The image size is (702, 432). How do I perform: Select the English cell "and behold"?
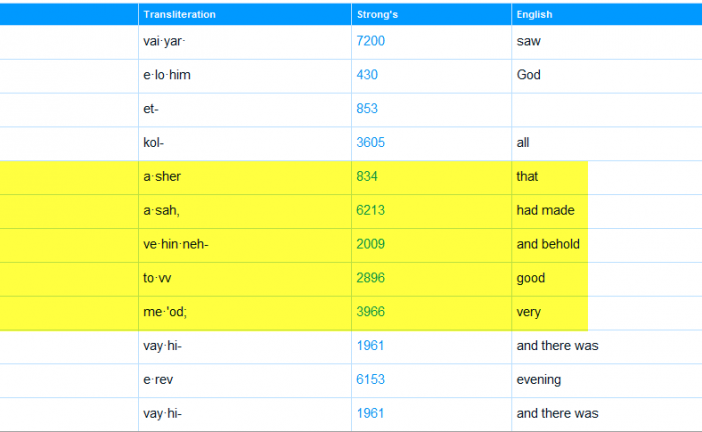(x=548, y=245)
